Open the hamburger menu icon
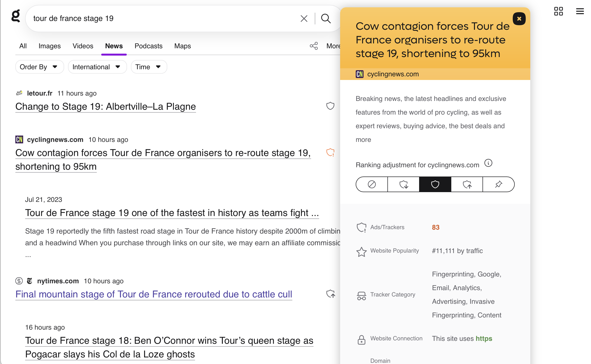 (x=580, y=11)
